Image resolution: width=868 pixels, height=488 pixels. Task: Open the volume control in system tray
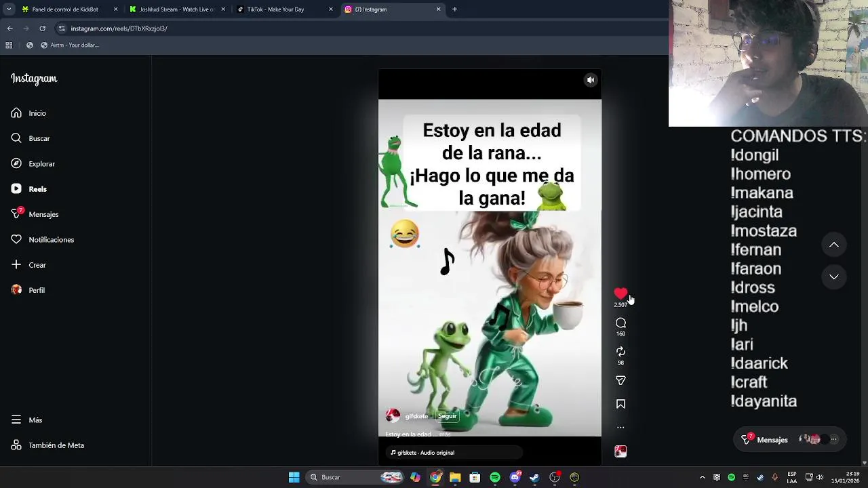(x=819, y=477)
